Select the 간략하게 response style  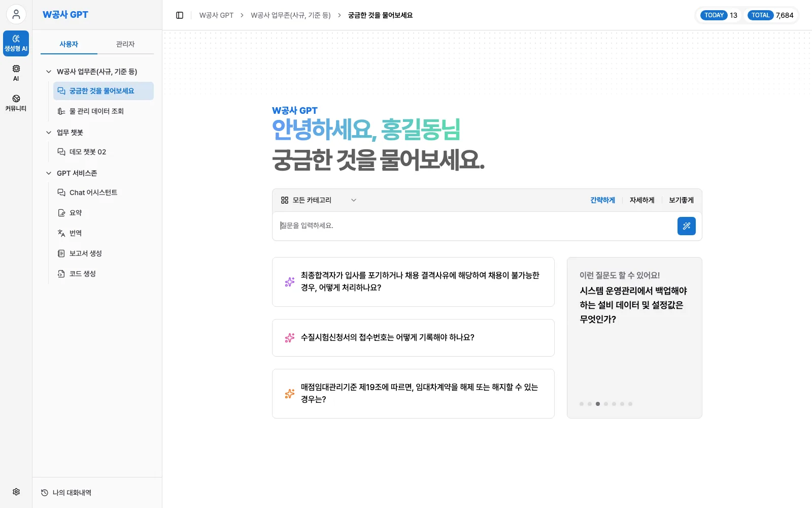pos(602,200)
